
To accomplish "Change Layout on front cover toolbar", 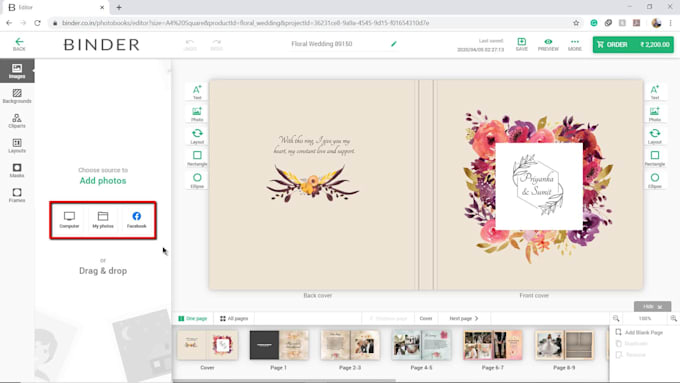I will pyautogui.click(x=655, y=136).
